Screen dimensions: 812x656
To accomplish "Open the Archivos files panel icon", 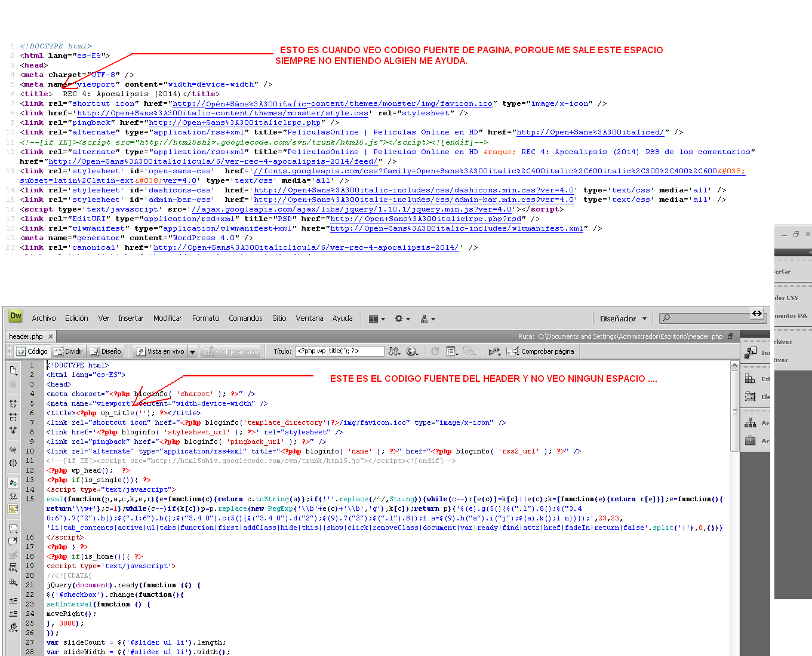I will click(750, 423).
